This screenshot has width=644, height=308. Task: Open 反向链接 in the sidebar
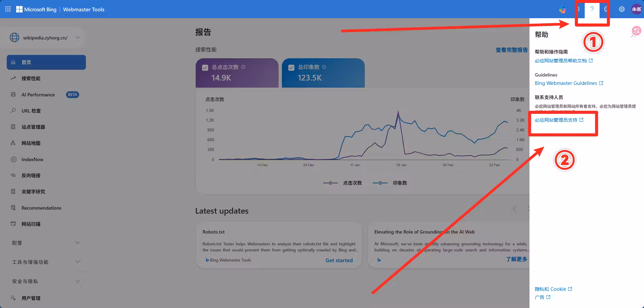click(46, 175)
